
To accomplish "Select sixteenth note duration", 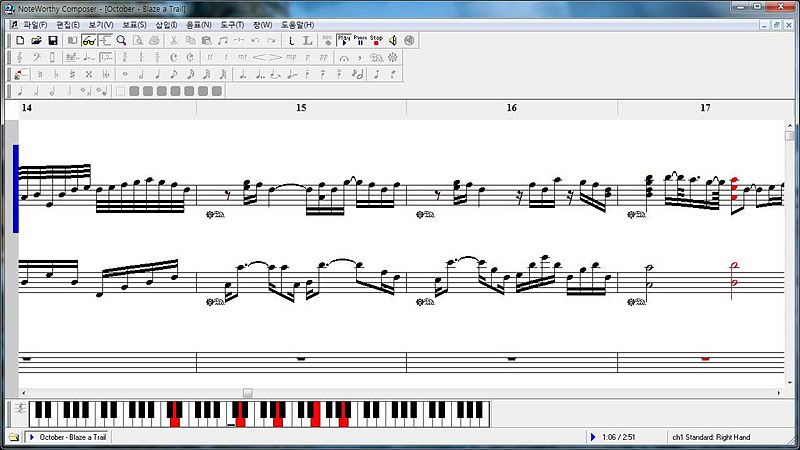I will [190, 74].
